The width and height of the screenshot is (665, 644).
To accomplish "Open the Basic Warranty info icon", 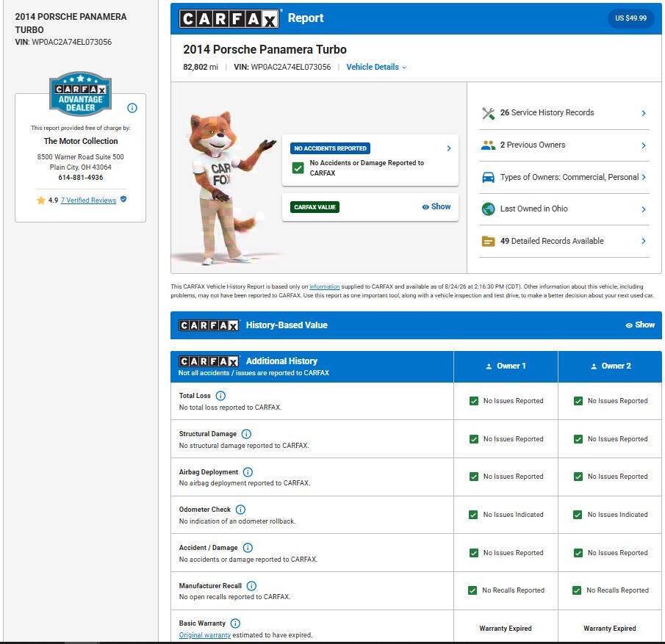I will tap(235, 623).
